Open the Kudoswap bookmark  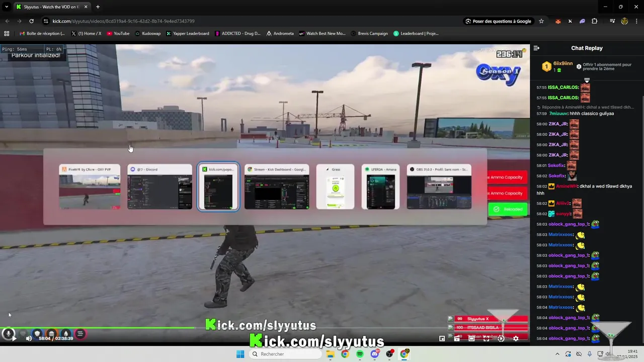(148, 34)
